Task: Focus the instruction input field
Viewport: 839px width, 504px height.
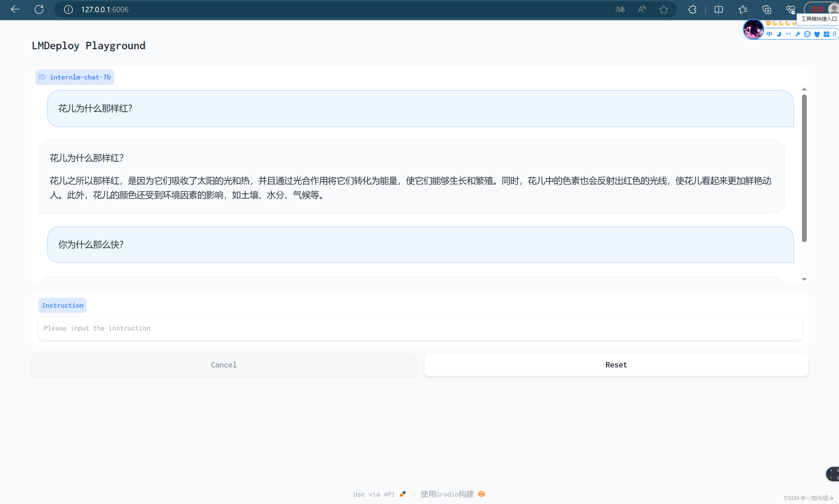Action: (420, 328)
